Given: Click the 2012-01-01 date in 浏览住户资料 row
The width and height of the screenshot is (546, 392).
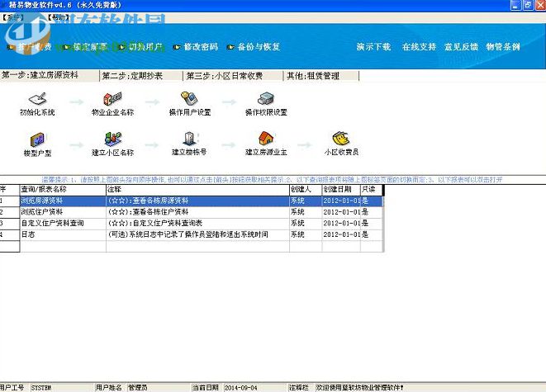Looking at the screenshot, I should click(x=341, y=212).
